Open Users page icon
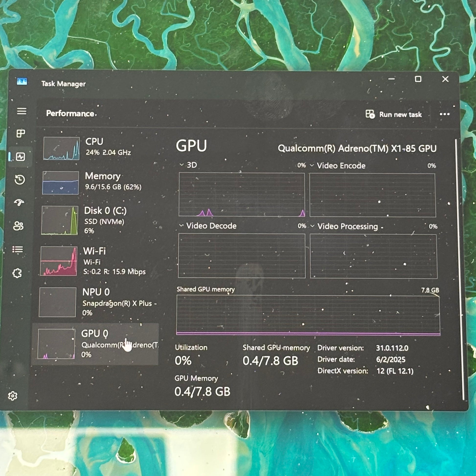The image size is (476, 476). (x=19, y=226)
